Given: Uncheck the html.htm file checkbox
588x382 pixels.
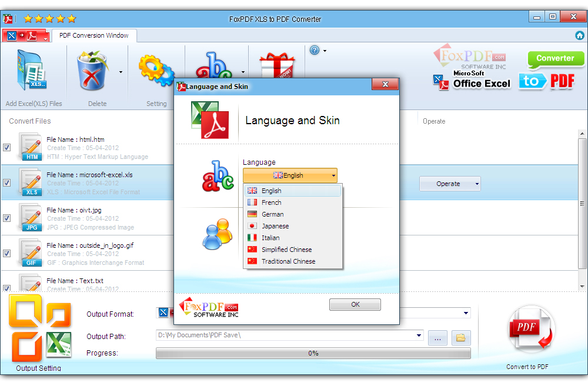Looking at the screenshot, I should [6, 148].
